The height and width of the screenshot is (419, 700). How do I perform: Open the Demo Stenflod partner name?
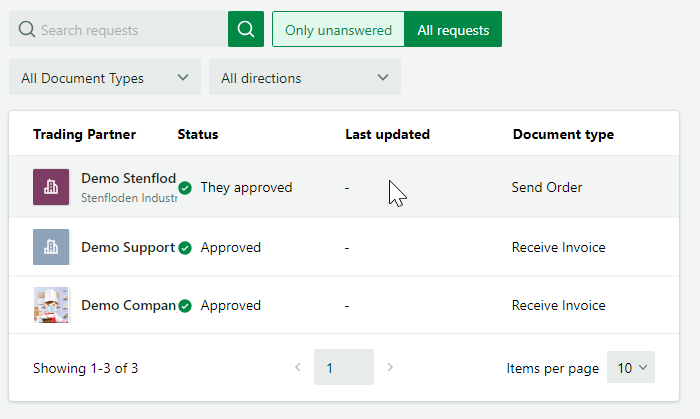point(129,178)
